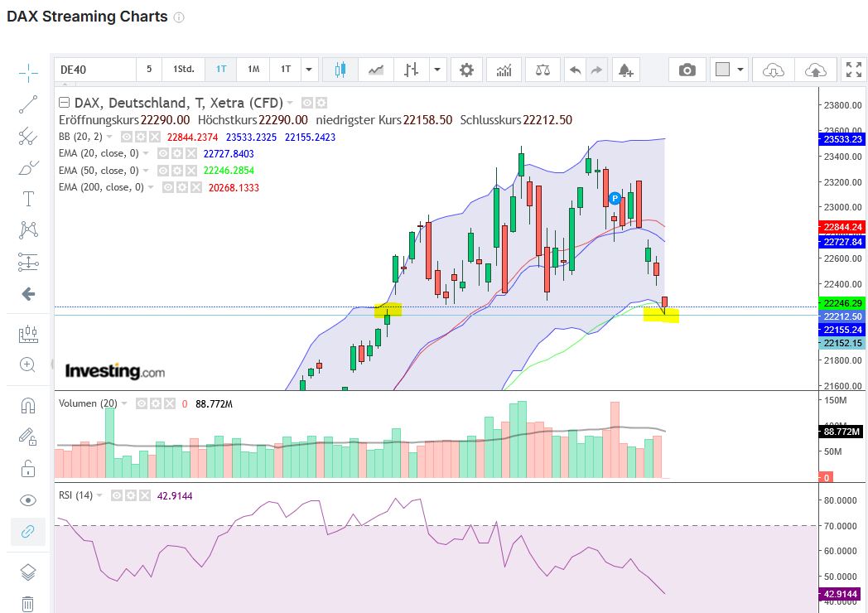
Task: Expand the Volumen (20) indicator options
Action: click(125, 403)
